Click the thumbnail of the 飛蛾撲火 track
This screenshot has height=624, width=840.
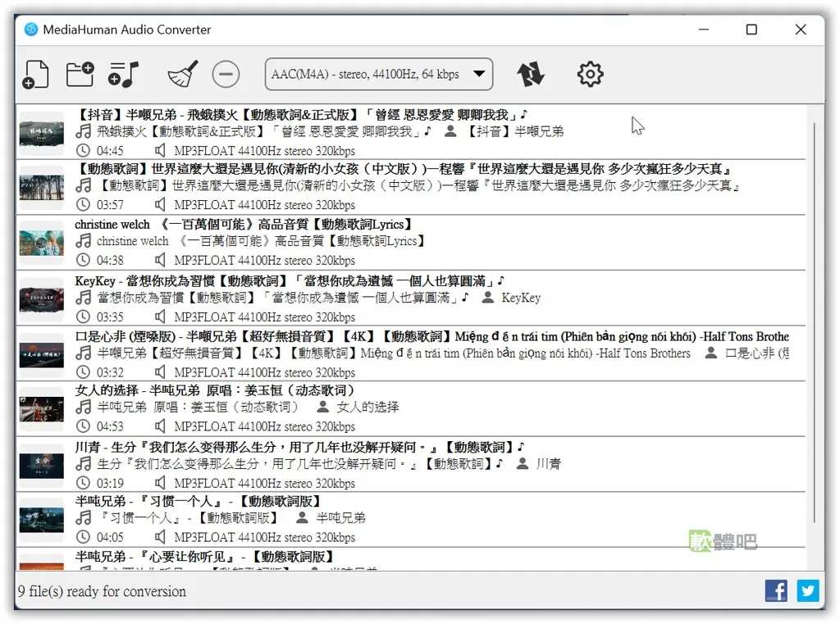[x=41, y=133]
